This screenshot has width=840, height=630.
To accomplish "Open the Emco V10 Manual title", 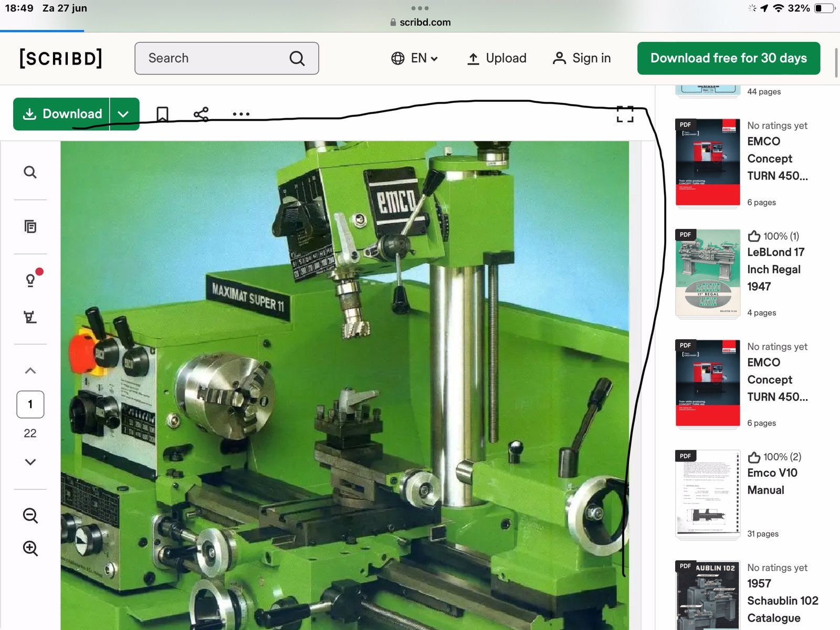I will [x=772, y=481].
